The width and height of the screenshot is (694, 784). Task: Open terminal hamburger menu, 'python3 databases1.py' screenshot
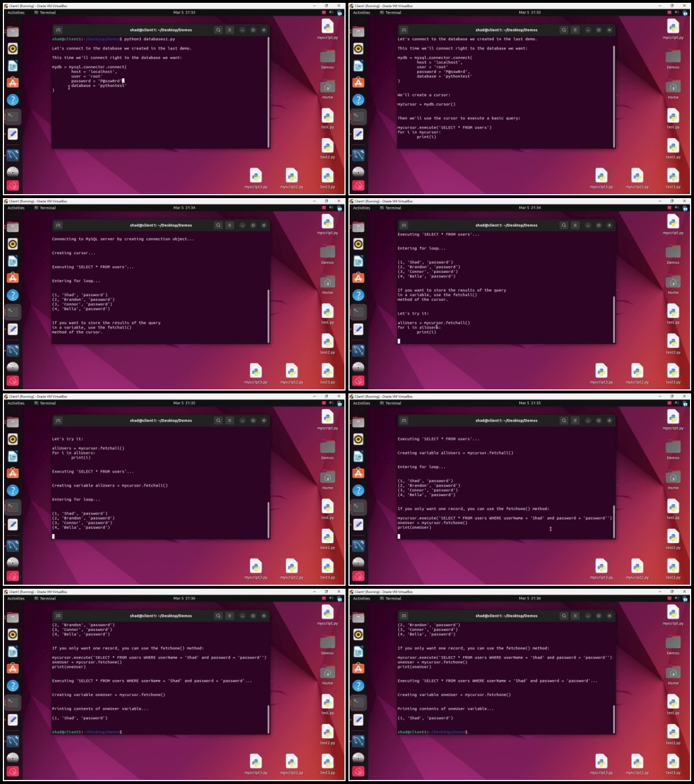point(230,30)
